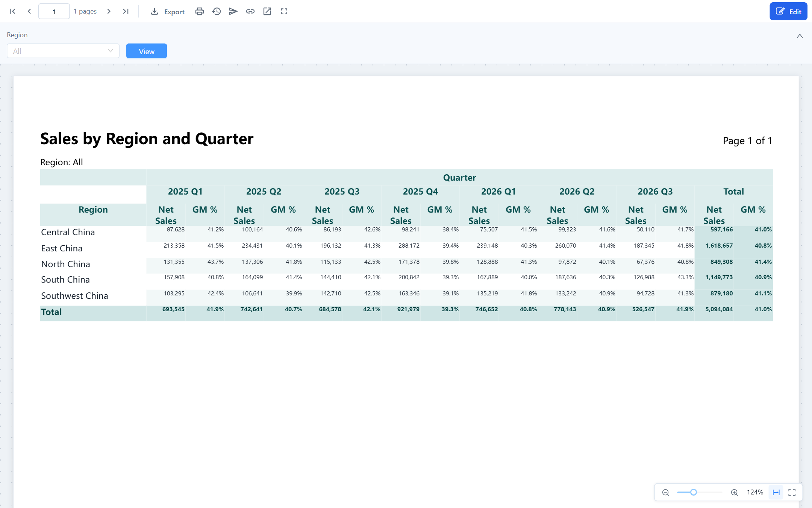Click the Edit button
This screenshot has height=508, width=812.
788,11
